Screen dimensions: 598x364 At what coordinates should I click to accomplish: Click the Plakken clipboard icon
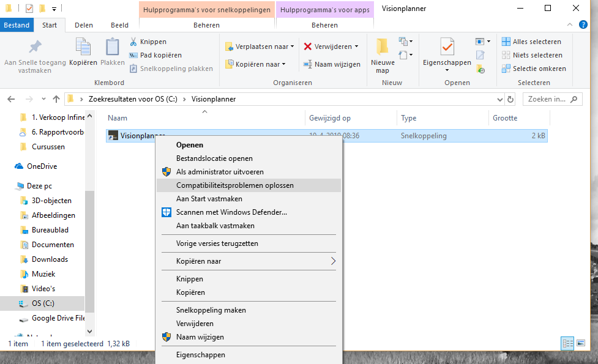coord(113,46)
